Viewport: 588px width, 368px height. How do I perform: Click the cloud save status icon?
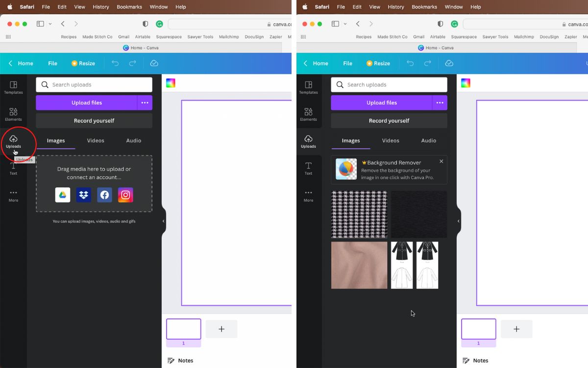pyautogui.click(x=154, y=63)
